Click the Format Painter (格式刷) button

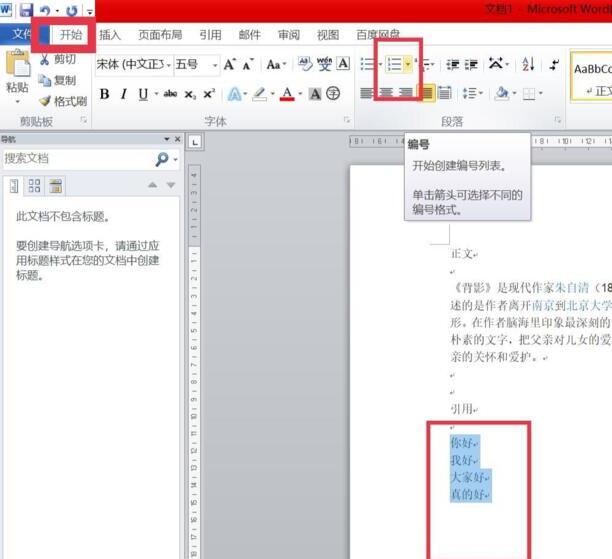pyautogui.click(x=62, y=101)
